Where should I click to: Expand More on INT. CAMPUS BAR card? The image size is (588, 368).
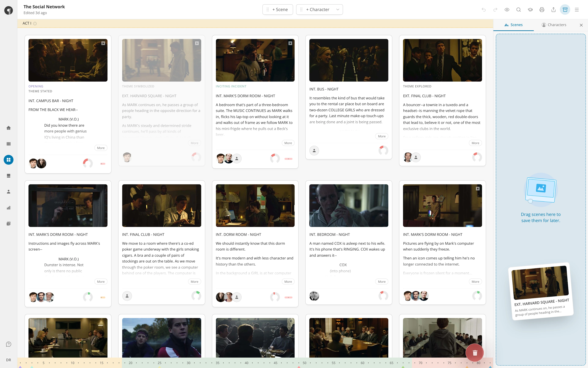101,148
